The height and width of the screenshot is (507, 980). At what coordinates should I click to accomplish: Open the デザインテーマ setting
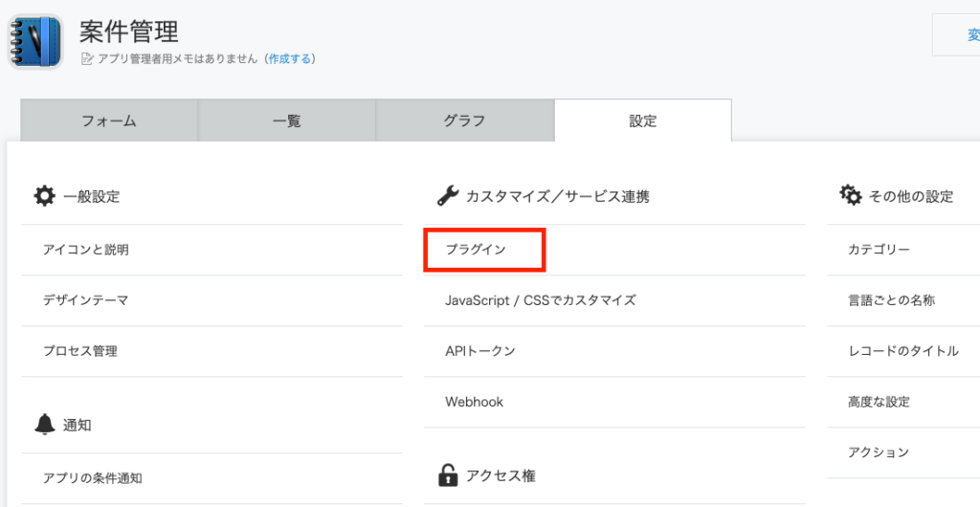coord(86,300)
